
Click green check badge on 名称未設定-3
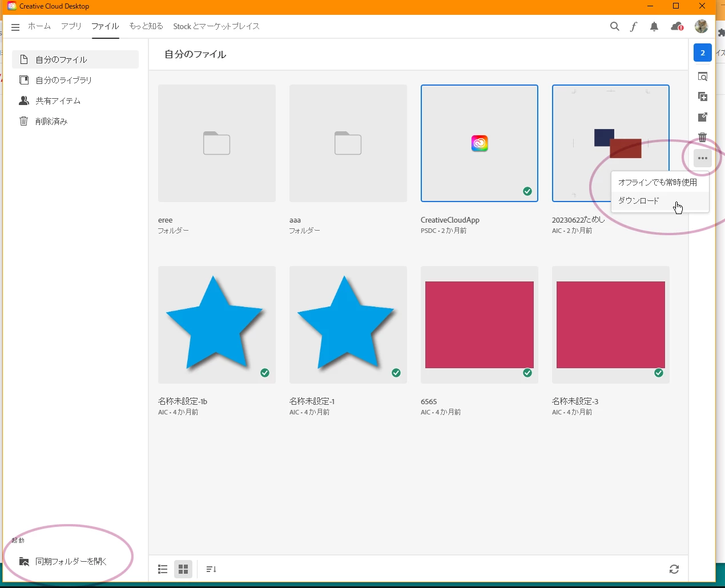tap(659, 373)
